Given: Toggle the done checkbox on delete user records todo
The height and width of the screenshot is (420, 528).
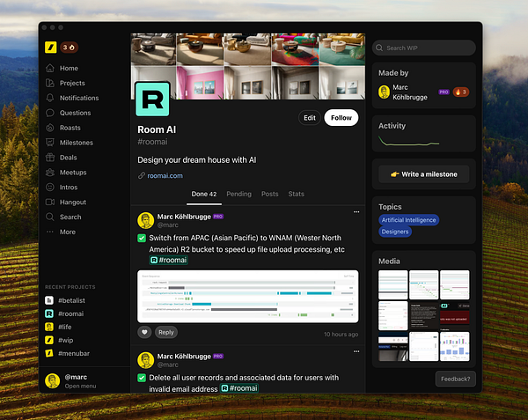Looking at the screenshot, I should point(142,378).
